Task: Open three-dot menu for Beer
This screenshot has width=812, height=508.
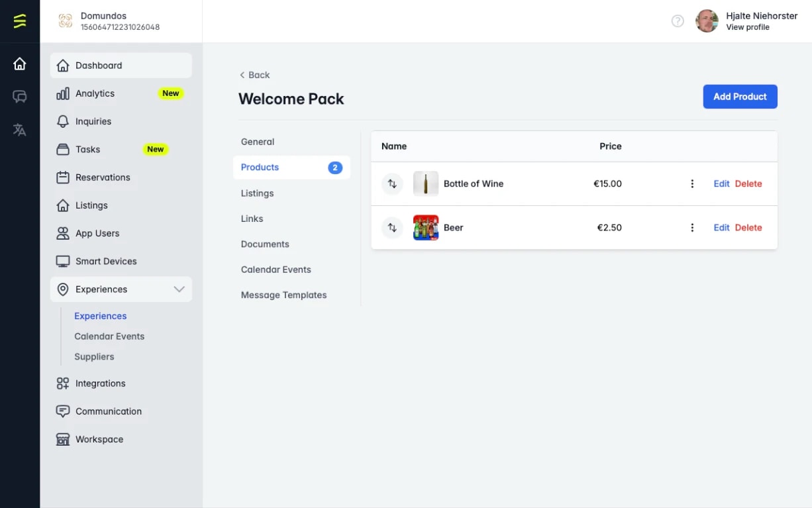Action: 692,227
